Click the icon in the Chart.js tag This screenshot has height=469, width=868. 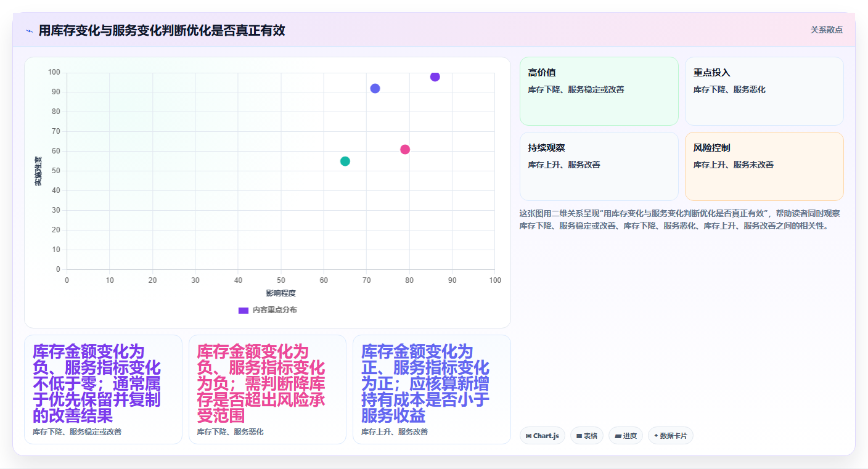point(529,436)
